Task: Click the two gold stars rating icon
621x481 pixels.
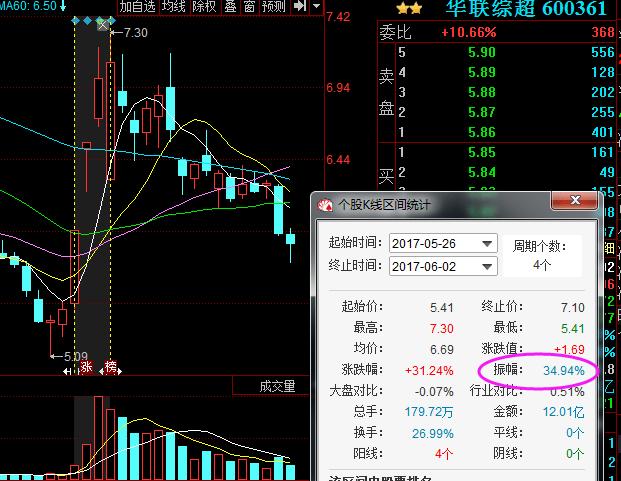Action: click(409, 8)
